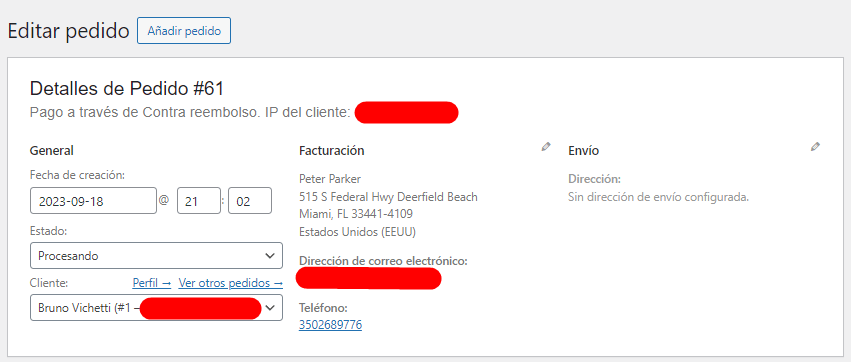Click the Añadir pedido button
The height and width of the screenshot is (362, 851).
pos(184,31)
